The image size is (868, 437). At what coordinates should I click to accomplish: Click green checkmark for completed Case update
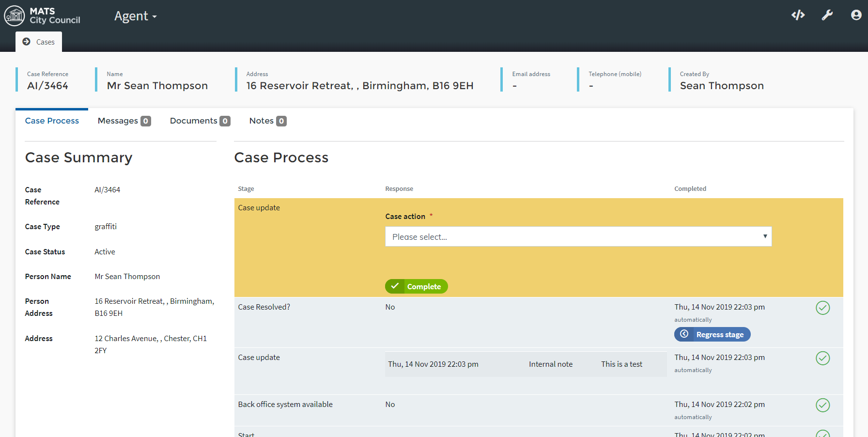pyautogui.click(x=822, y=358)
